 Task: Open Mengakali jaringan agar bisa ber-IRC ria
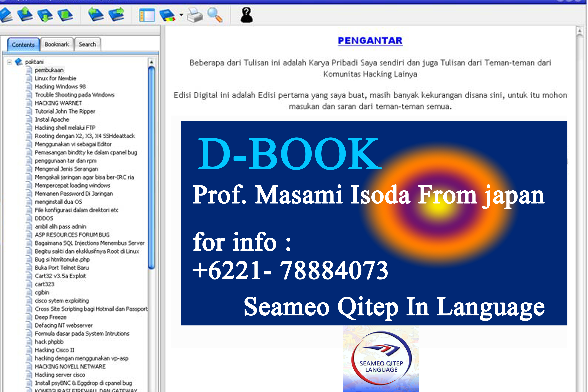click(x=84, y=177)
